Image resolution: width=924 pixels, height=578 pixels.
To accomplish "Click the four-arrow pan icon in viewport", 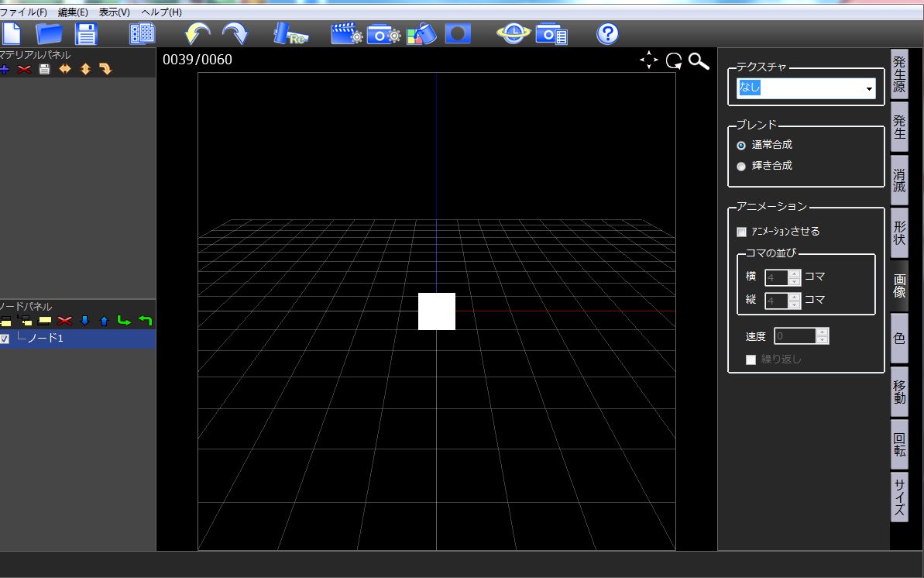I will click(x=649, y=60).
